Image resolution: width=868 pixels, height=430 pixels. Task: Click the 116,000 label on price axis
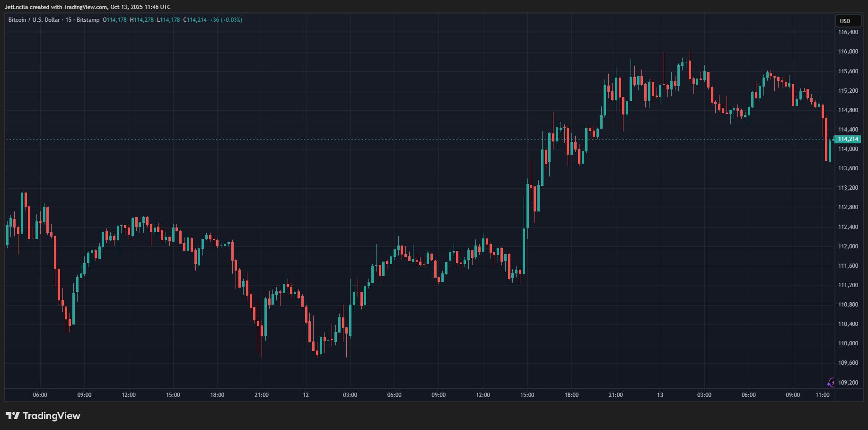[848, 52]
